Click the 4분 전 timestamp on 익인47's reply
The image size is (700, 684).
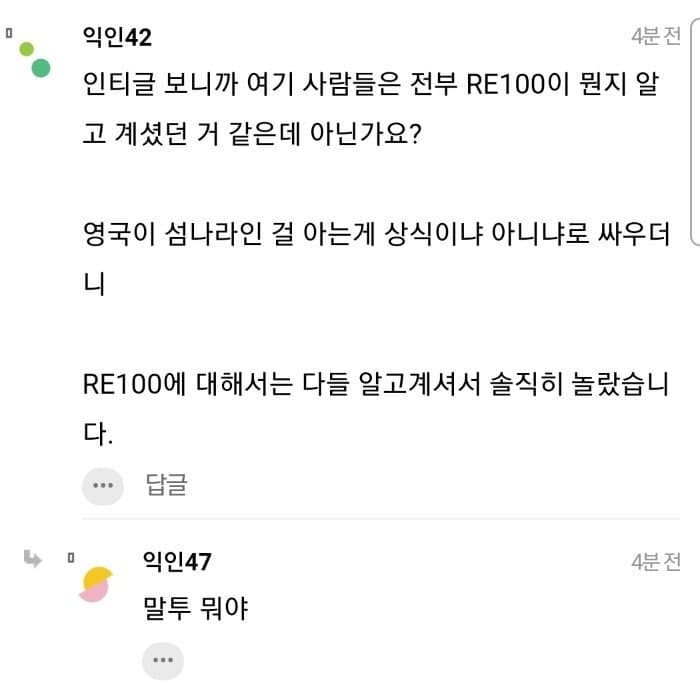(x=655, y=562)
